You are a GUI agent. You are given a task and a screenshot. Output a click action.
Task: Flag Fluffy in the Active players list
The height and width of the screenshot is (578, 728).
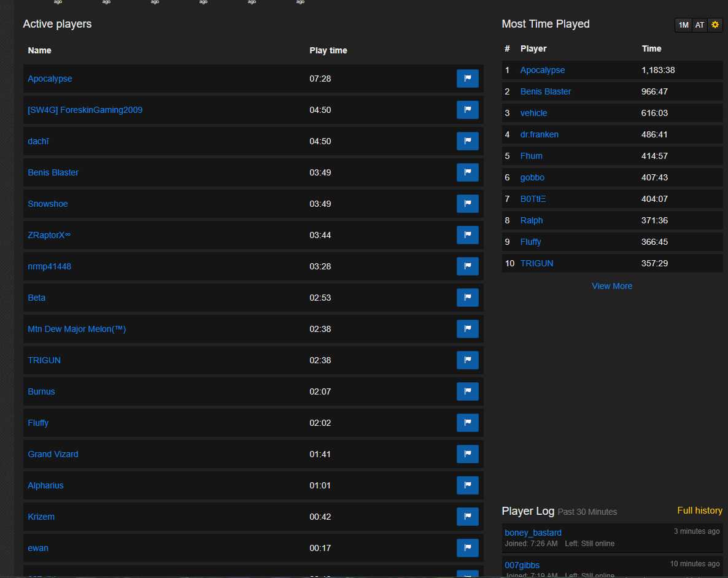click(x=468, y=423)
